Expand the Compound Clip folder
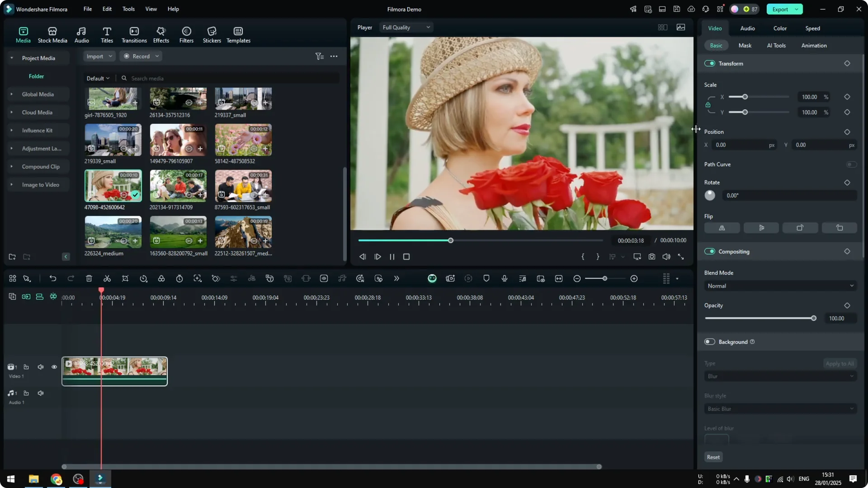This screenshot has height=488, width=868. 11,166
